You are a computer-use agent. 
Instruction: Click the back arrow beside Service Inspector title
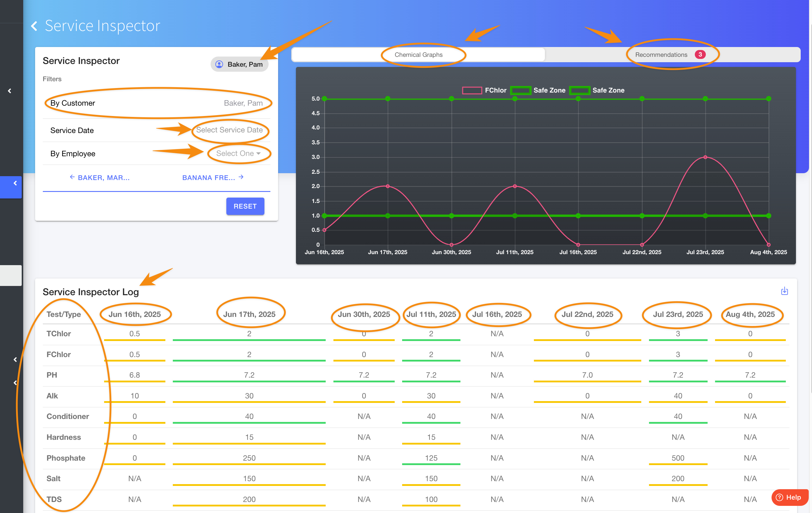(x=34, y=26)
